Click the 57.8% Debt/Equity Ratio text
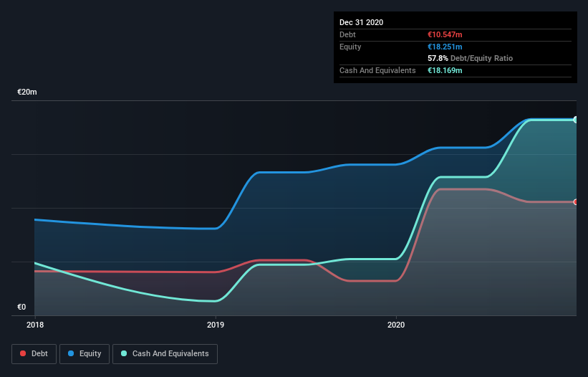 [471, 58]
